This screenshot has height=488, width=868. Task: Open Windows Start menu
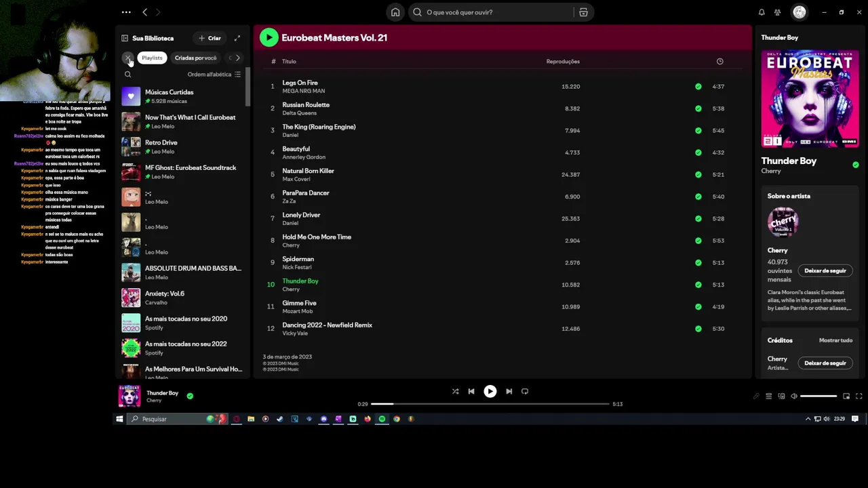(x=119, y=419)
